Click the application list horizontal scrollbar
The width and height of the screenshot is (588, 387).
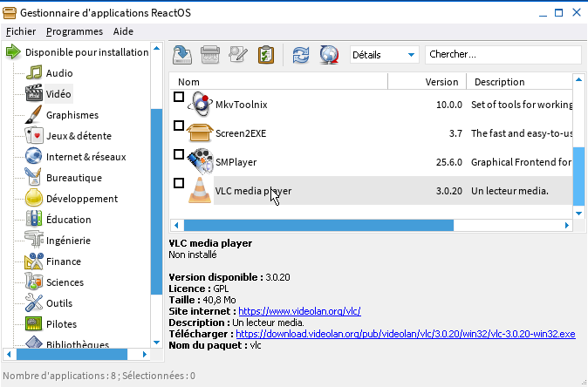tap(314, 225)
